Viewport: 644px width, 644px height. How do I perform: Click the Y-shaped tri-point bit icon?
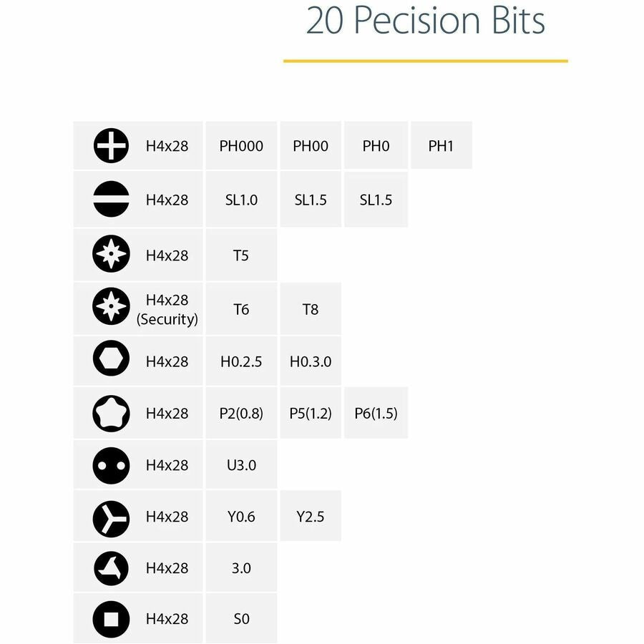click(111, 517)
